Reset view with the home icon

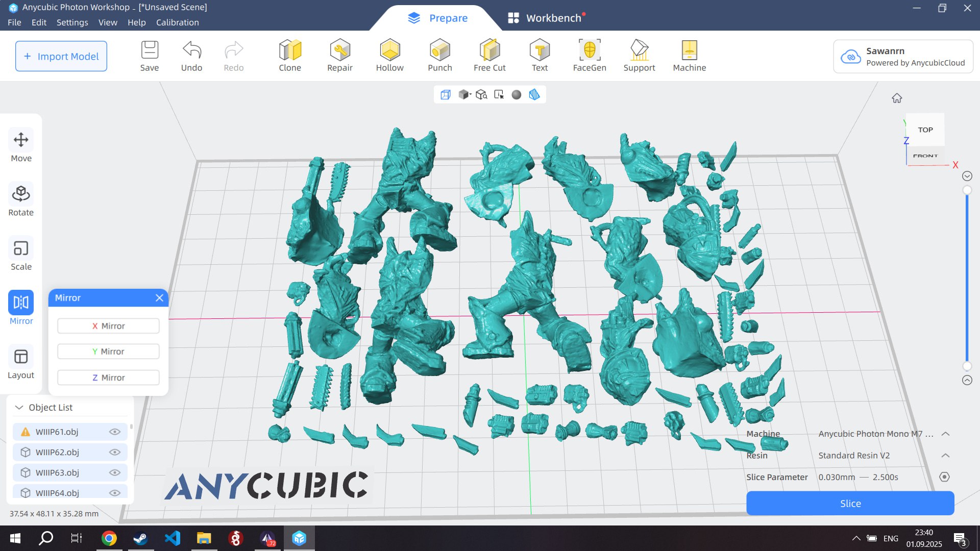(x=897, y=98)
